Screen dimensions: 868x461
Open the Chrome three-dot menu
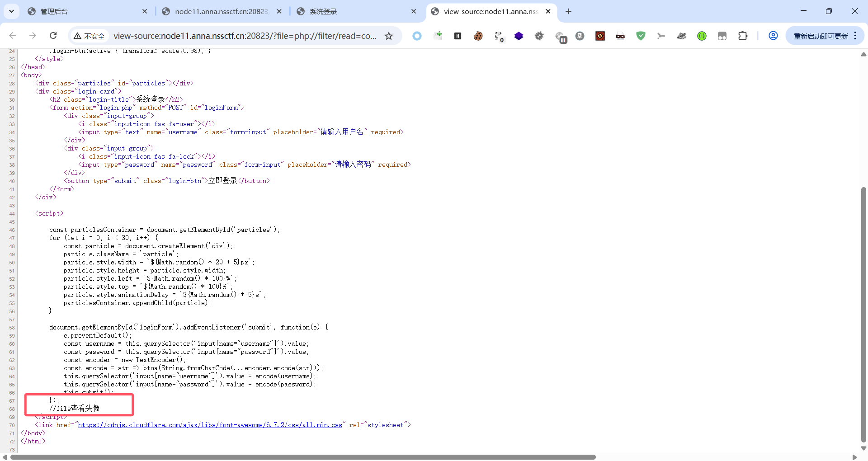click(x=855, y=36)
